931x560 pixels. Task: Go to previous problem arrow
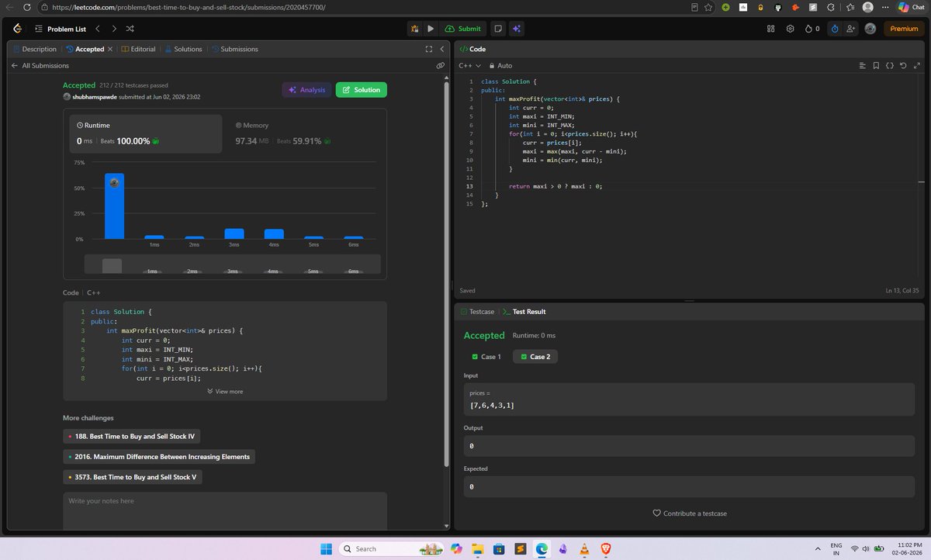coord(97,29)
